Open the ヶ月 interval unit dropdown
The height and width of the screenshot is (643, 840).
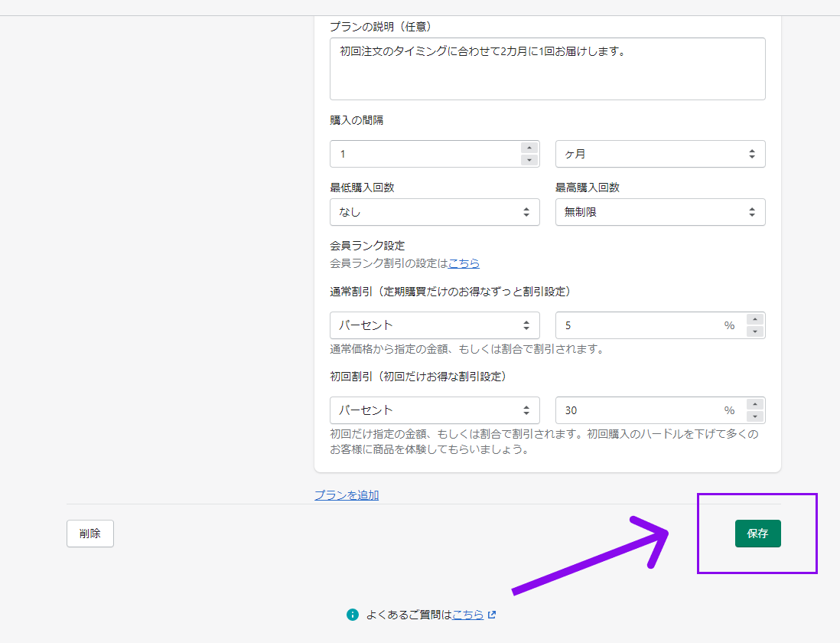point(659,154)
